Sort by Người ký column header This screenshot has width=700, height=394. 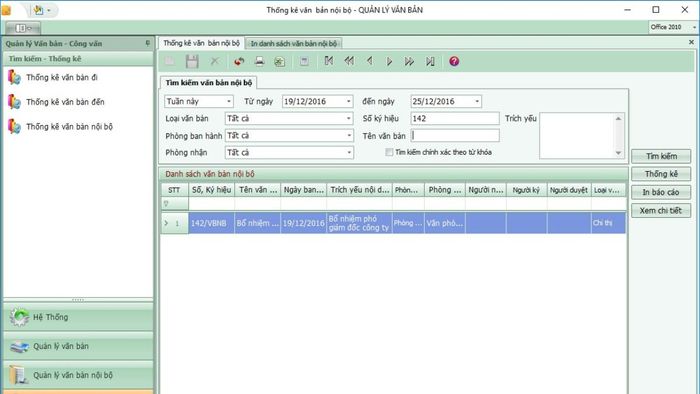tap(526, 190)
